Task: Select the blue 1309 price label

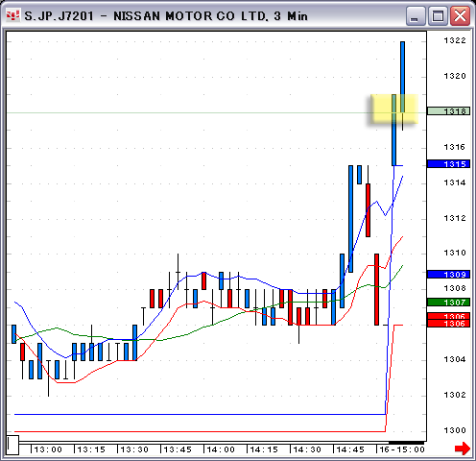Action: tap(448, 275)
